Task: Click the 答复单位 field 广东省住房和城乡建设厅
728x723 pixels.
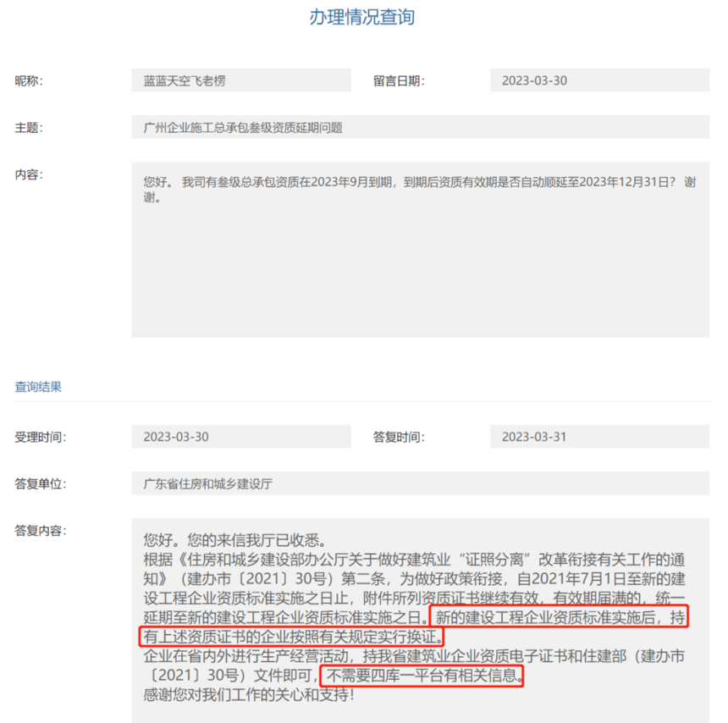Action: 420,483
